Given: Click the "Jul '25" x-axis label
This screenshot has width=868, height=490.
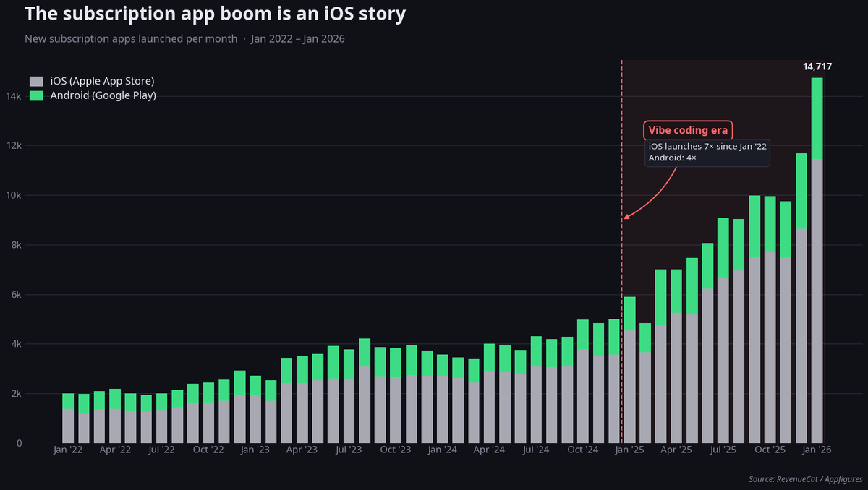Looking at the screenshot, I should pyautogui.click(x=723, y=450).
